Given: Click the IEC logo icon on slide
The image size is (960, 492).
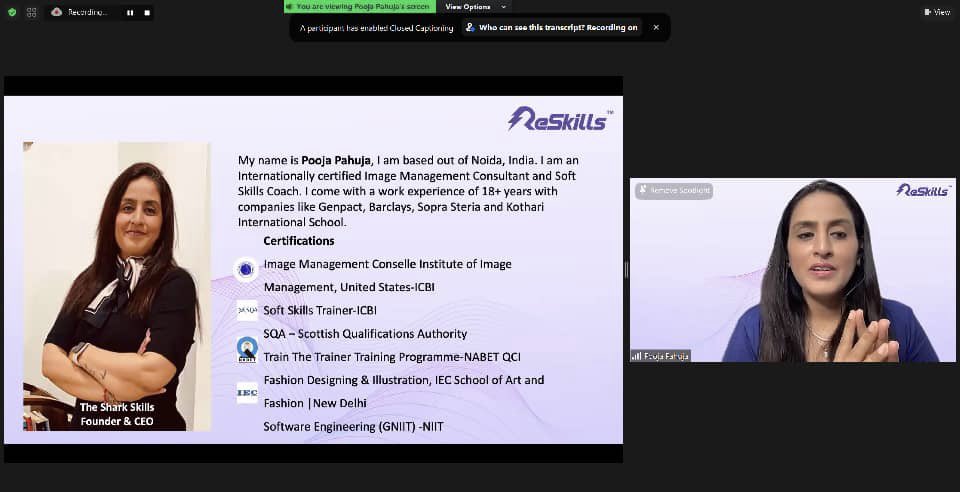Looking at the screenshot, I should [x=247, y=392].
